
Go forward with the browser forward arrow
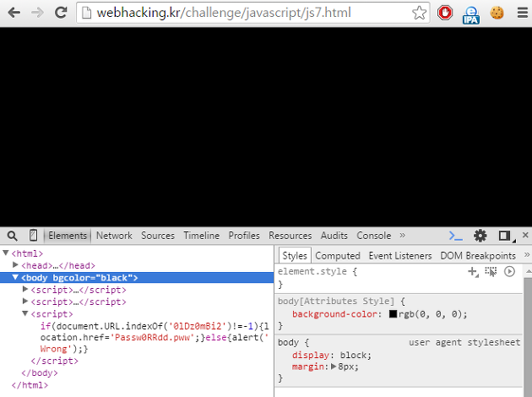pyautogui.click(x=37, y=13)
